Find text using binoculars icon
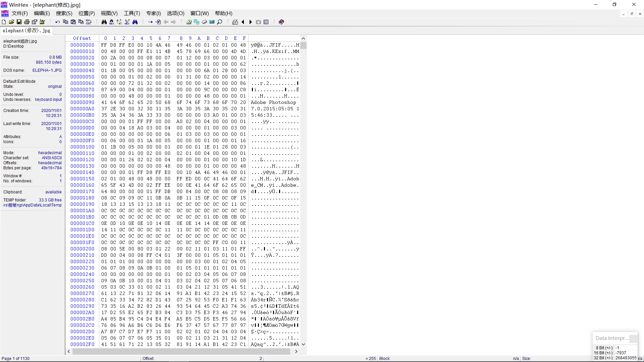 104,22
